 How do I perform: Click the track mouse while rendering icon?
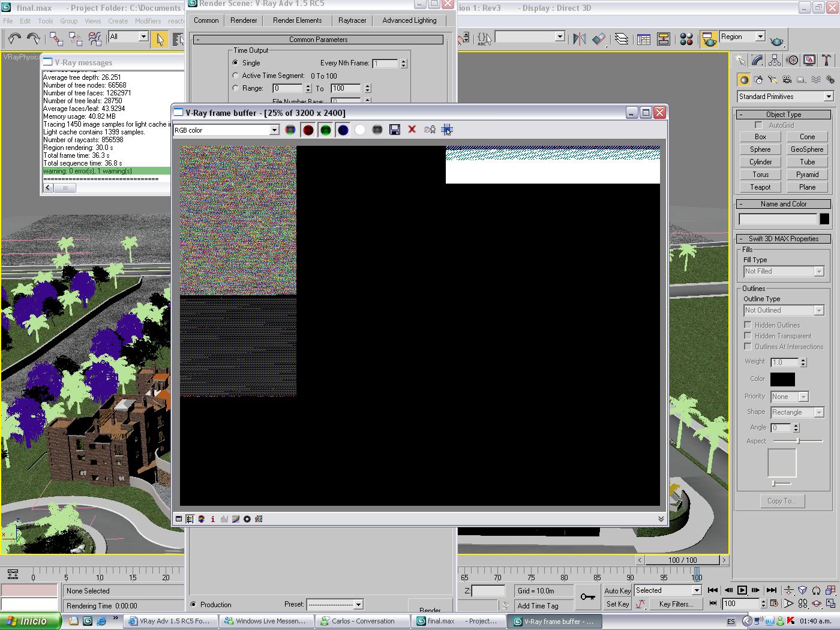click(447, 130)
